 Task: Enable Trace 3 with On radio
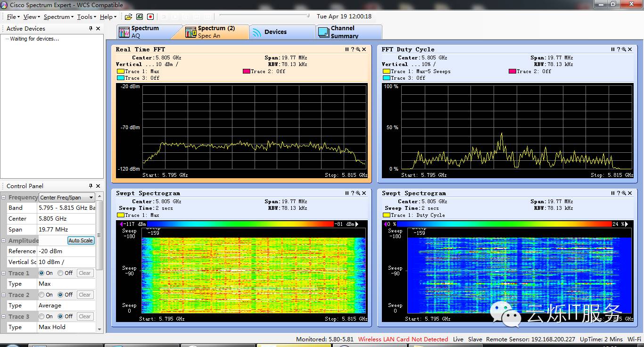[x=41, y=316]
